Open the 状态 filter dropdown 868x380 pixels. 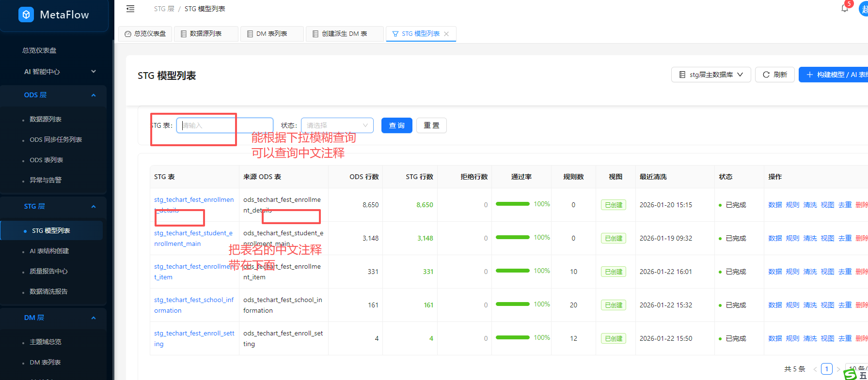click(337, 125)
